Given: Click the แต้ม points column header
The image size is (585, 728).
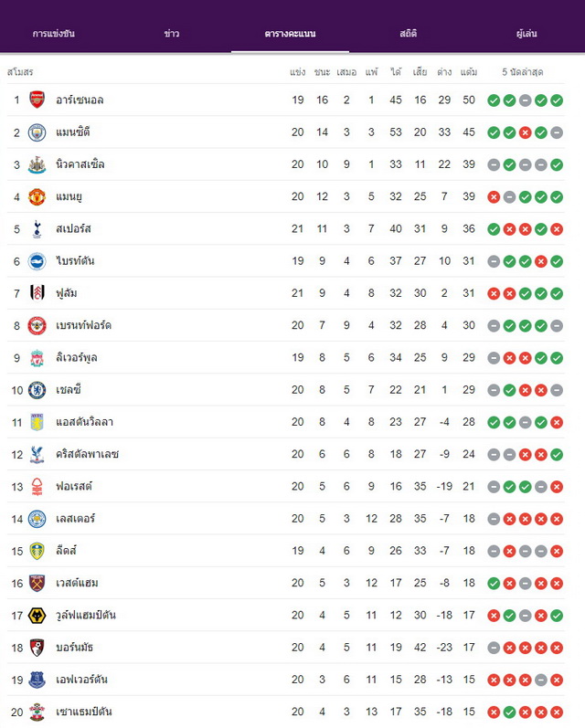Looking at the screenshot, I should [469, 72].
